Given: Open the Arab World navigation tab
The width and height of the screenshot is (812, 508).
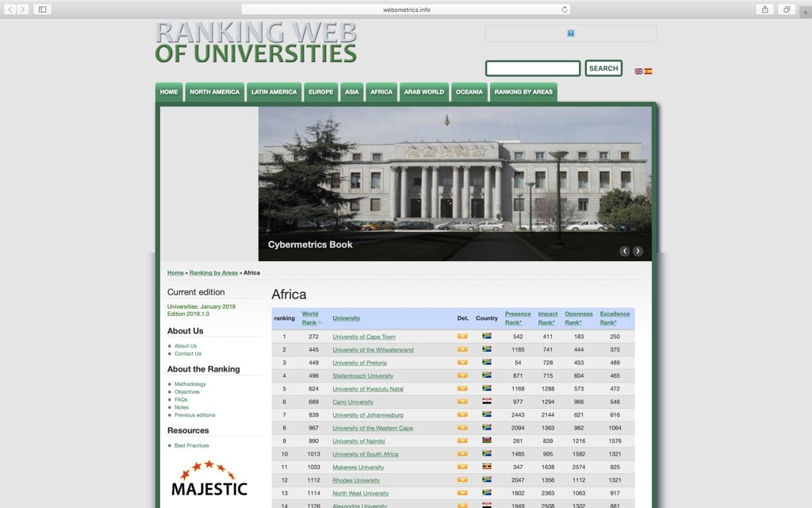Looking at the screenshot, I should [424, 92].
